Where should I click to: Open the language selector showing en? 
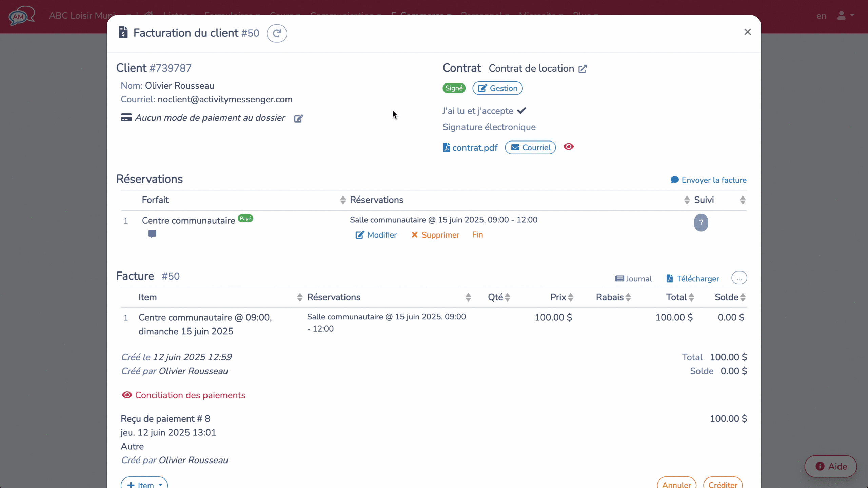(821, 15)
